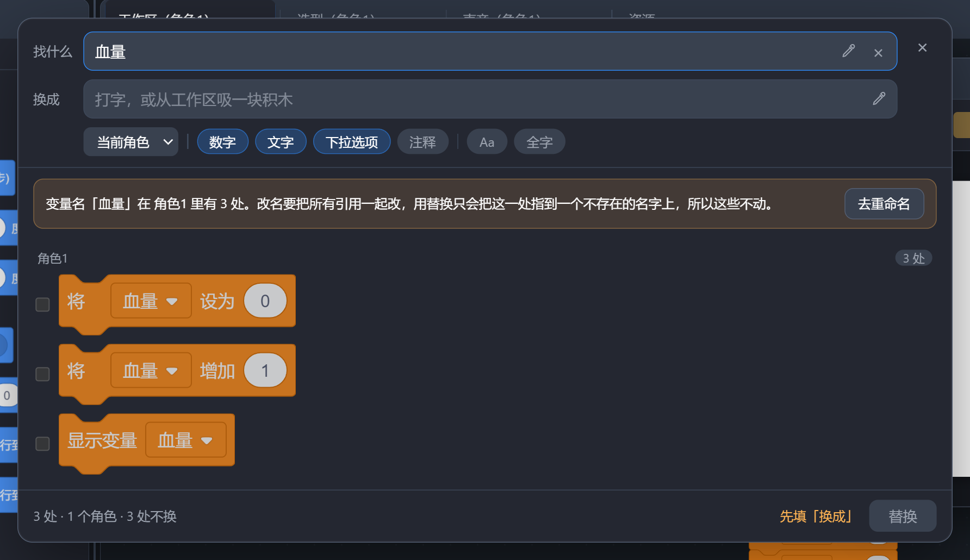This screenshot has height=560, width=970.
Task: Check the box for 将血量增加1 block
Action: point(42,374)
